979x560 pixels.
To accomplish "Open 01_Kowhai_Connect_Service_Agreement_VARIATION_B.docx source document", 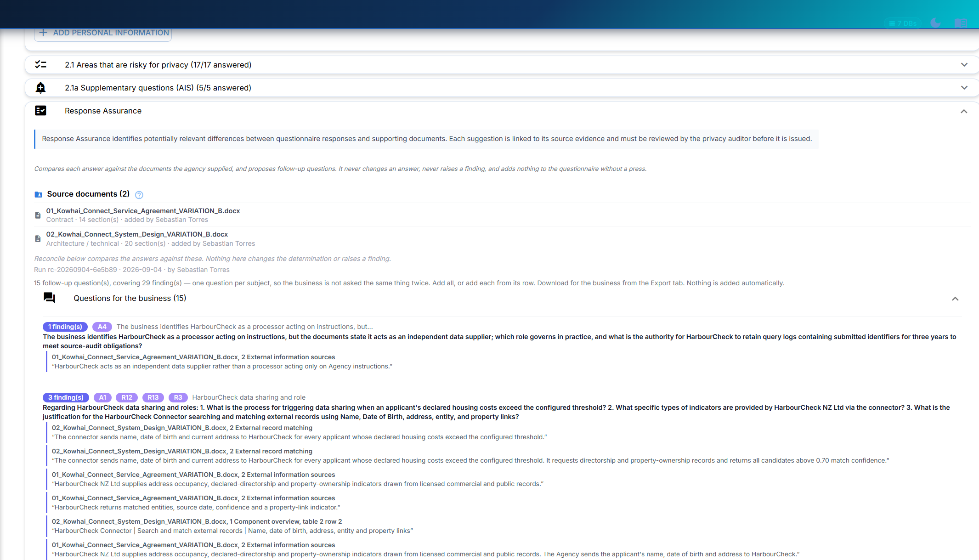I will (x=143, y=211).
